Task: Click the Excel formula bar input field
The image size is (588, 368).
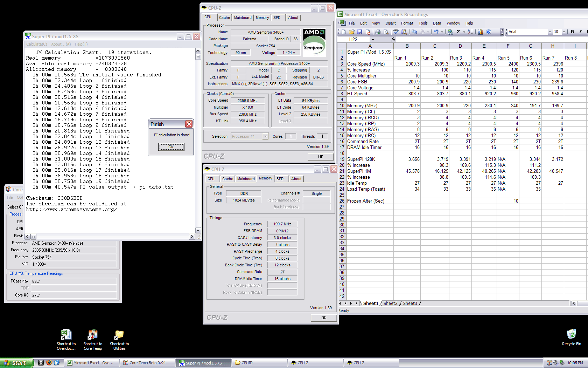Action: click(492, 39)
